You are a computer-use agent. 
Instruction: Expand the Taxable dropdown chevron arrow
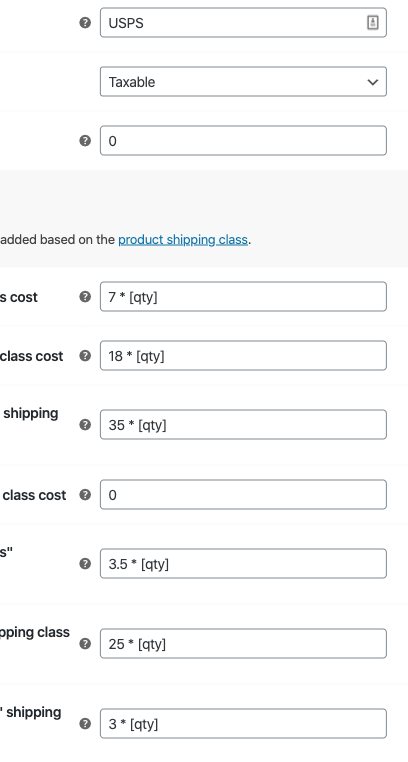pyautogui.click(x=373, y=82)
